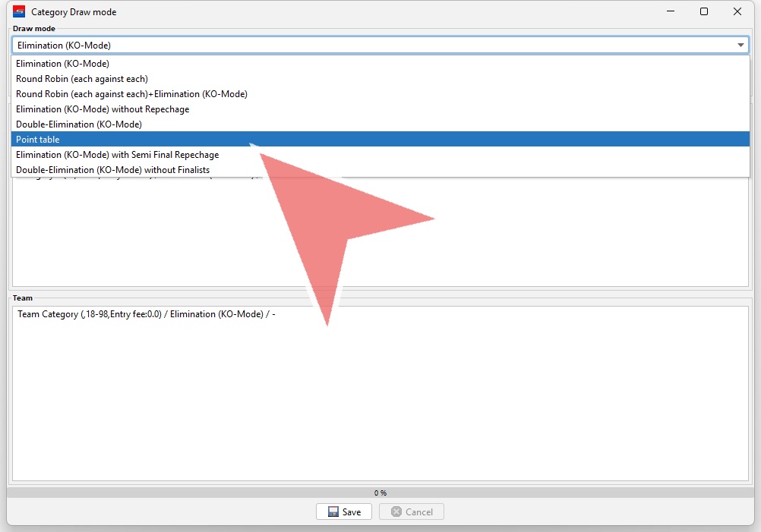
Task: Select Elimination (KO-Mode) from the list
Action: point(62,64)
